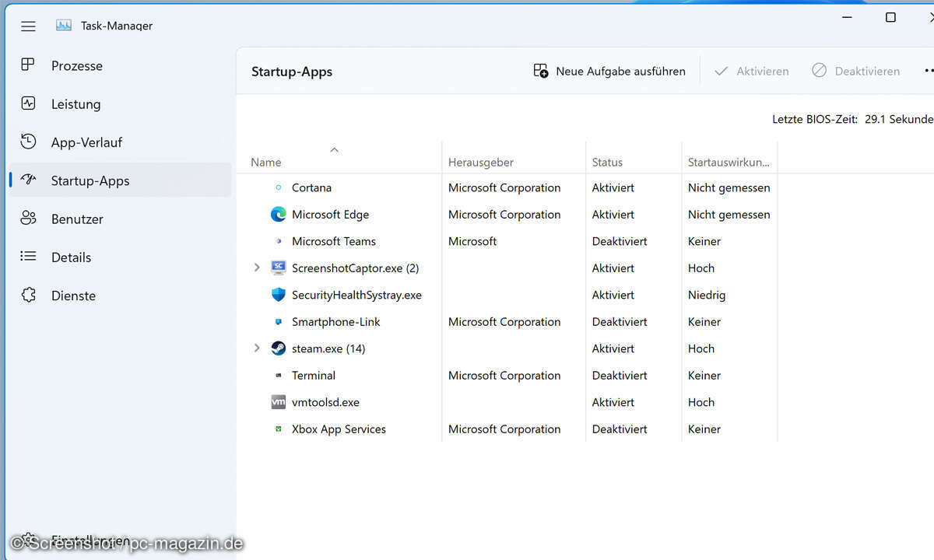Click the Leistung sidebar icon
The height and width of the screenshot is (560, 934).
point(28,103)
